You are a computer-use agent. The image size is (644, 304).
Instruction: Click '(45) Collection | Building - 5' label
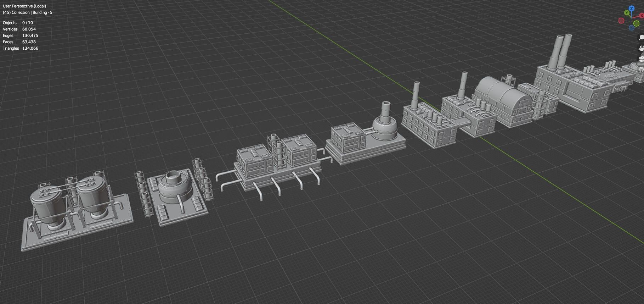tap(28, 12)
